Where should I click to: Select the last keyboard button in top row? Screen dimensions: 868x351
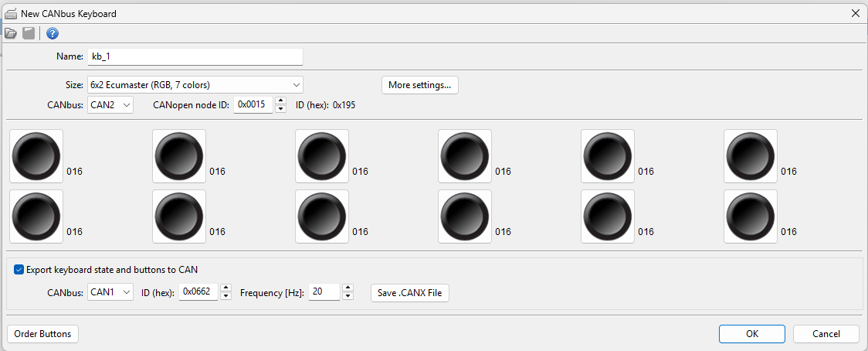pos(751,156)
